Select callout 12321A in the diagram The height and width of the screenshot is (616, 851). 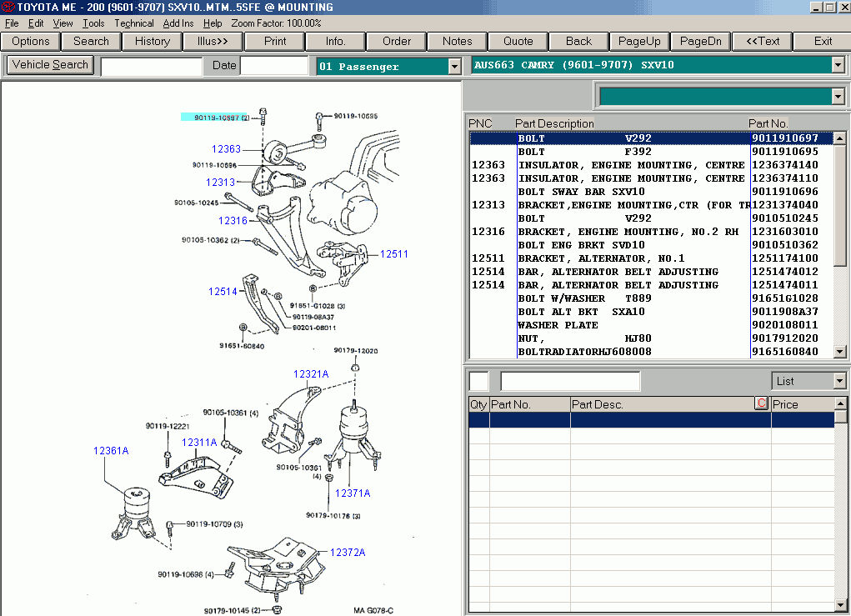point(311,374)
